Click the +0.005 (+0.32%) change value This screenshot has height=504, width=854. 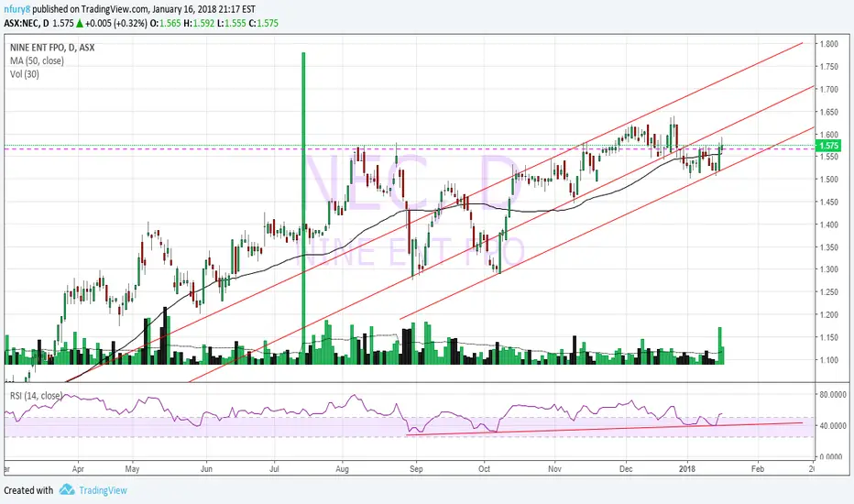116,24
